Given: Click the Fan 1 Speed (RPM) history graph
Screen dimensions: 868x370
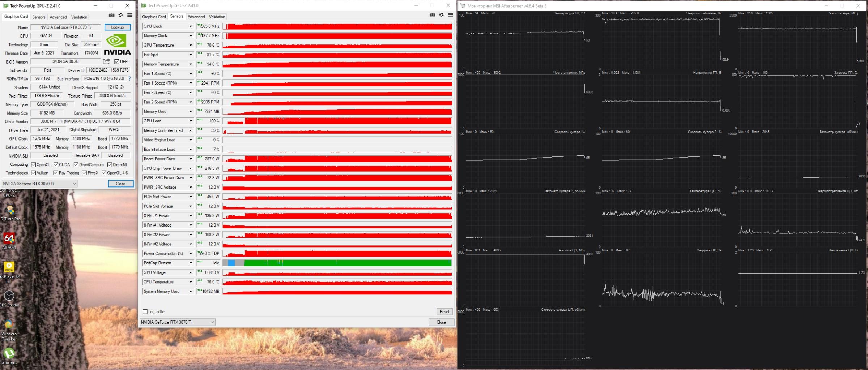Looking at the screenshot, I should pyautogui.click(x=337, y=83).
